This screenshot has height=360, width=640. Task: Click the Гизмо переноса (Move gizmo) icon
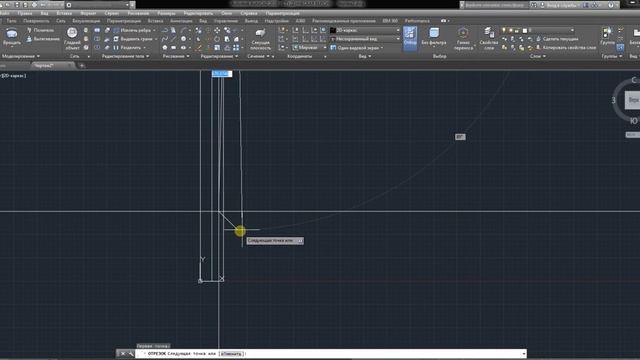463,39
